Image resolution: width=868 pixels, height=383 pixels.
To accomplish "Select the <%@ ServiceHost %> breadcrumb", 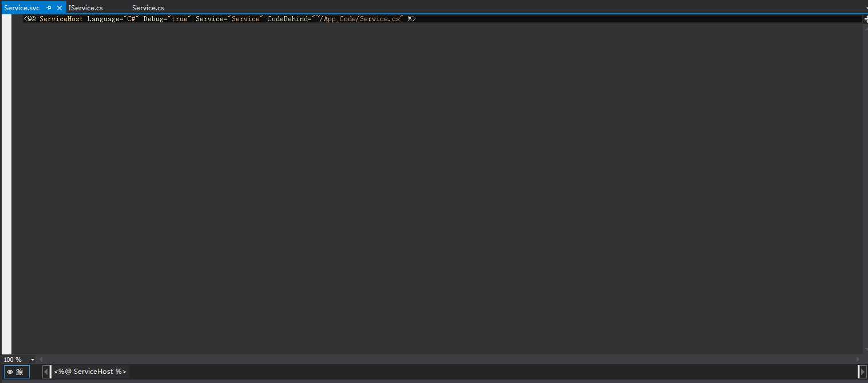I will click(x=90, y=372).
